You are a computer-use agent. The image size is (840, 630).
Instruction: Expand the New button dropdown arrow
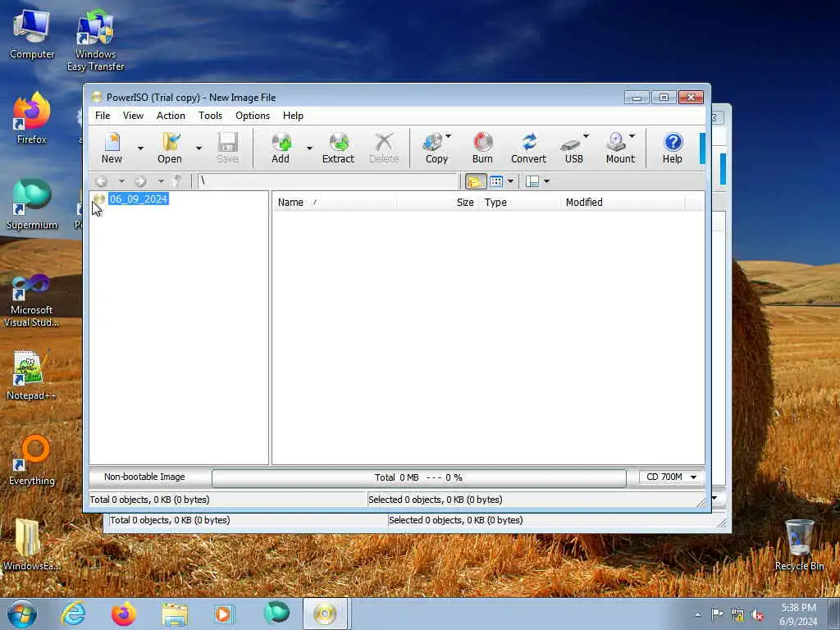click(x=140, y=148)
